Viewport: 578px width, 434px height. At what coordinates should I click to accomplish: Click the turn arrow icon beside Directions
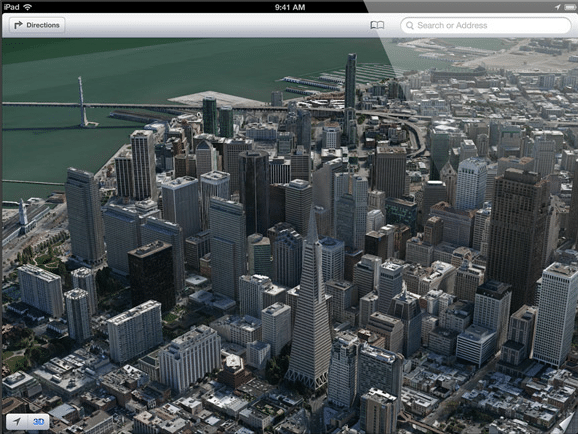[x=18, y=25]
